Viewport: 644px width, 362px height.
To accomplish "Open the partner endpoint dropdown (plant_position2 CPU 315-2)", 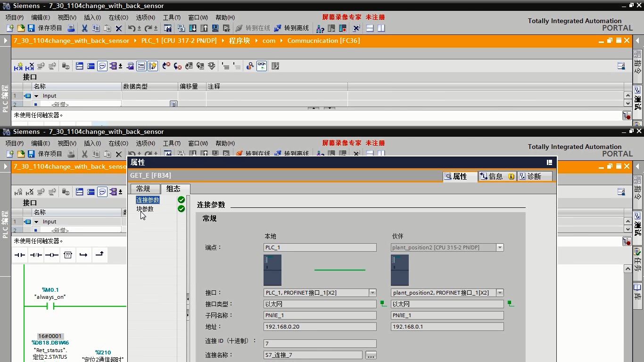I will pyautogui.click(x=500, y=247).
